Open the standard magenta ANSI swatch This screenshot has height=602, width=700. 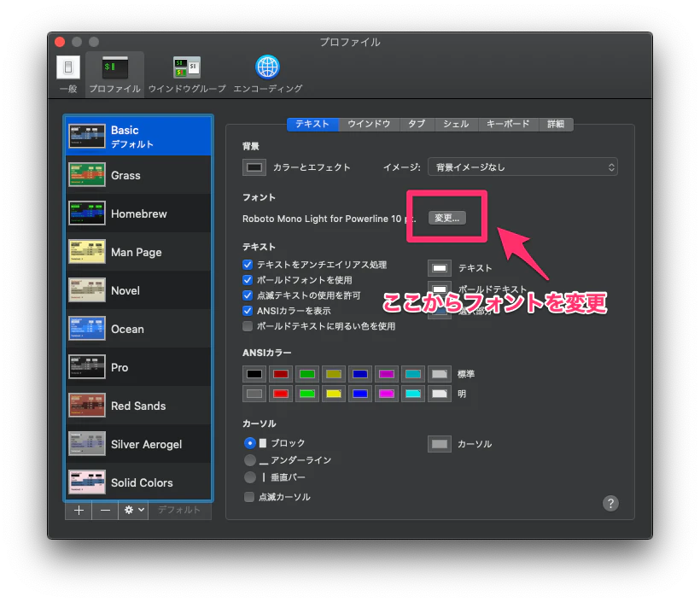click(387, 374)
